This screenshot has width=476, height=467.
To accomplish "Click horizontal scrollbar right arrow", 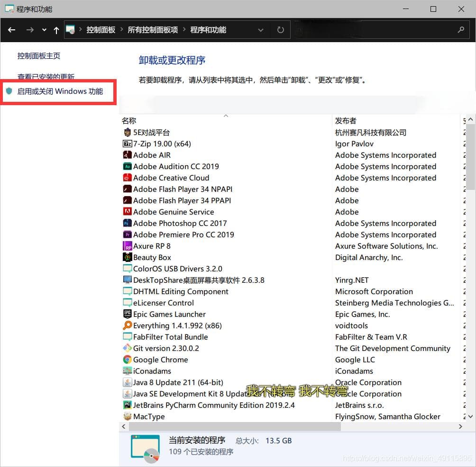I will (x=460, y=426).
